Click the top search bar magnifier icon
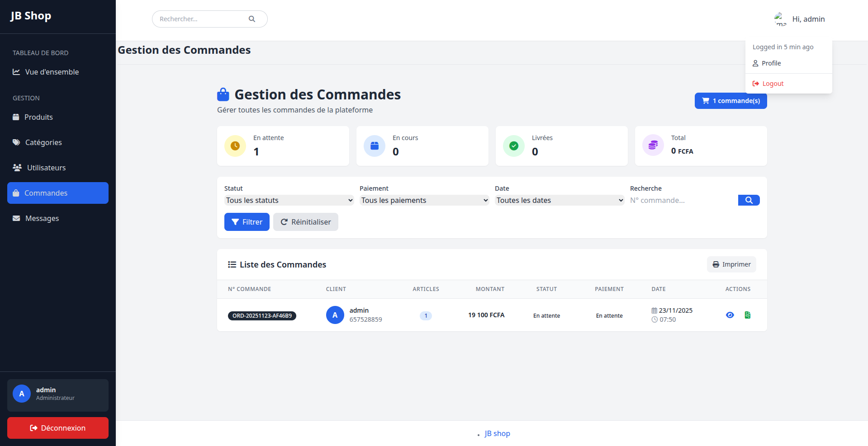Image resolution: width=868 pixels, height=446 pixels. [252, 19]
